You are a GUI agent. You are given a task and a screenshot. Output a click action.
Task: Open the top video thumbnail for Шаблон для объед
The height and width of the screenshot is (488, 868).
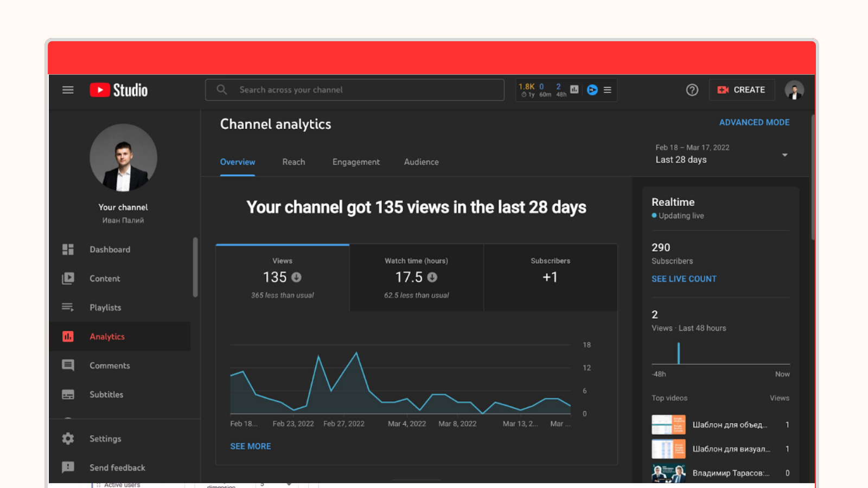pos(668,425)
